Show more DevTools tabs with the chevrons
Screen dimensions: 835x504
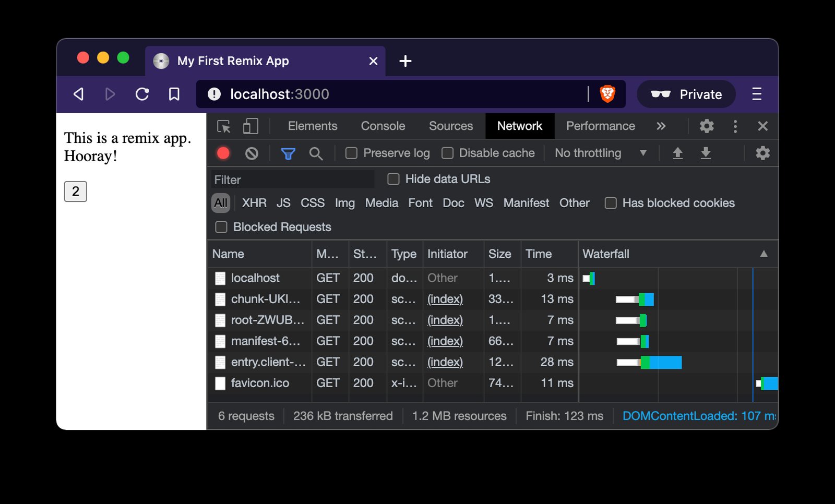click(661, 126)
